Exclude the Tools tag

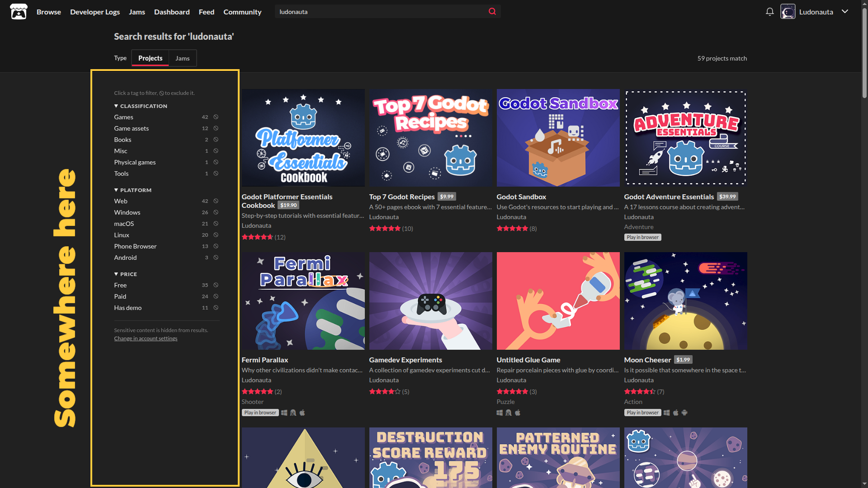pyautogui.click(x=216, y=174)
